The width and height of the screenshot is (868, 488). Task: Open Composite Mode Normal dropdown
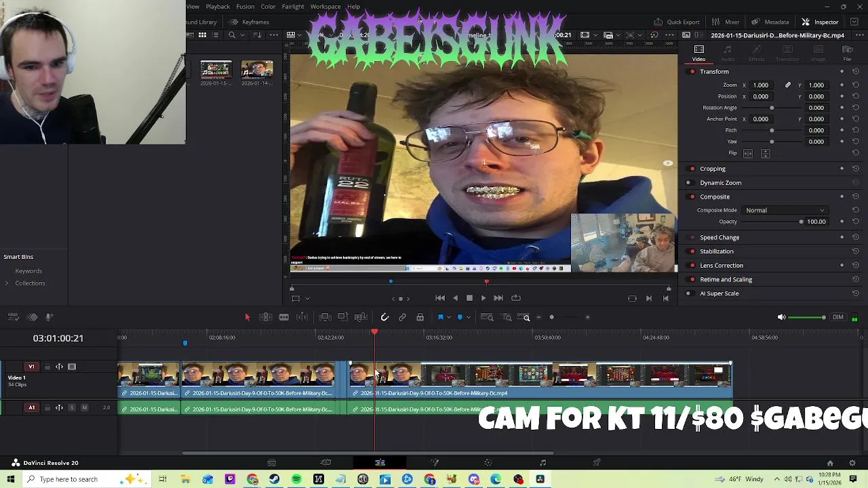click(x=785, y=210)
